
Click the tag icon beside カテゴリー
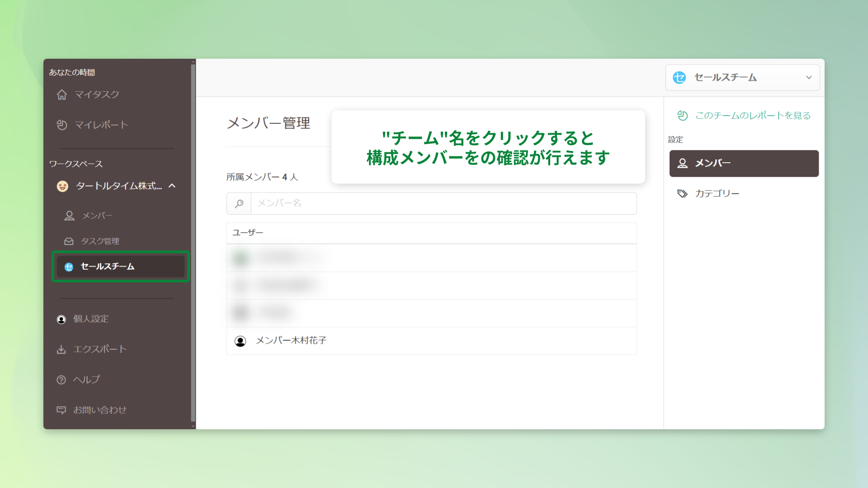682,194
